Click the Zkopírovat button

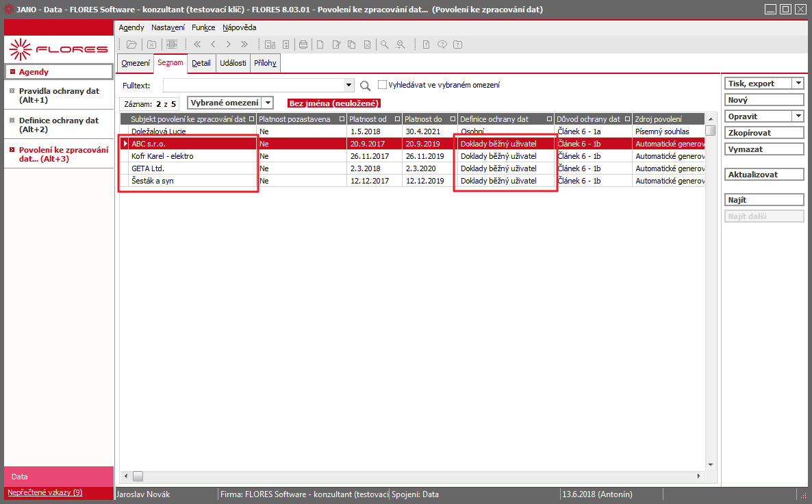[x=764, y=133]
